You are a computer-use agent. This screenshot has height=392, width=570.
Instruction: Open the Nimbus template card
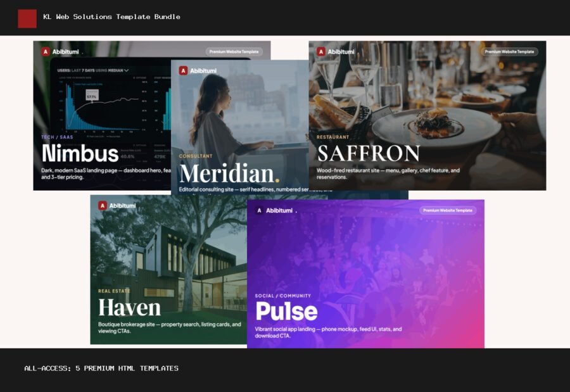(x=102, y=116)
